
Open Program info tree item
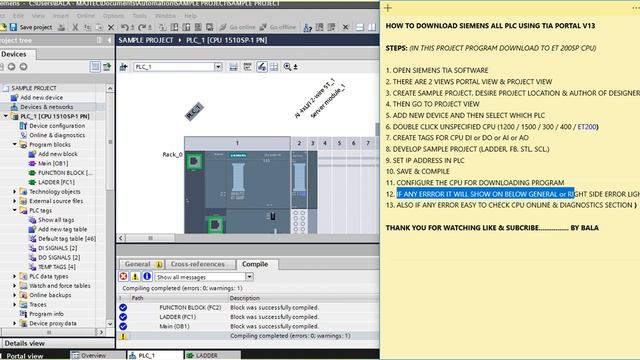(46, 314)
